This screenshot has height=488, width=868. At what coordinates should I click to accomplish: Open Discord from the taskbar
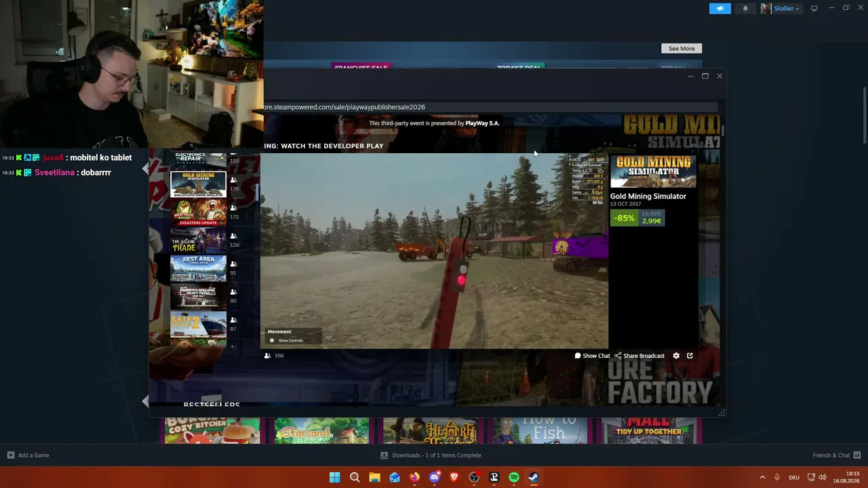pyautogui.click(x=435, y=478)
